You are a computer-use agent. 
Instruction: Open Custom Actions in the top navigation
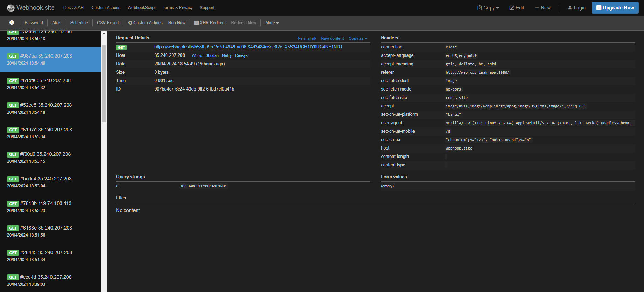106,8
